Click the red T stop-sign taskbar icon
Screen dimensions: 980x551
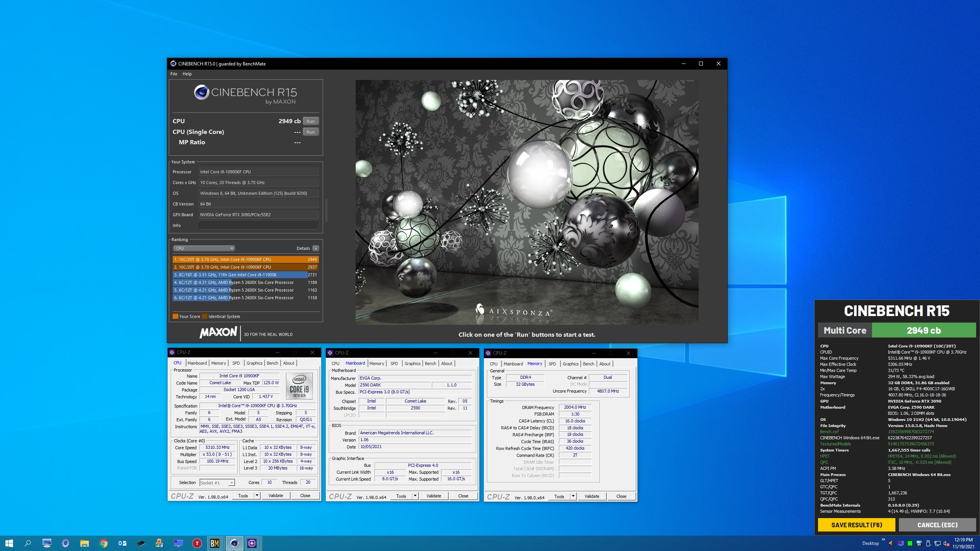[x=197, y=543]
